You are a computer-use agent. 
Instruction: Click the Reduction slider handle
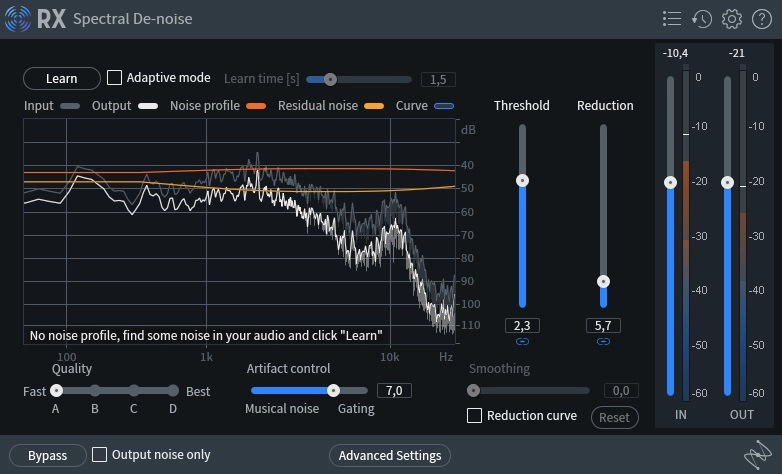(x=603, y=281)
